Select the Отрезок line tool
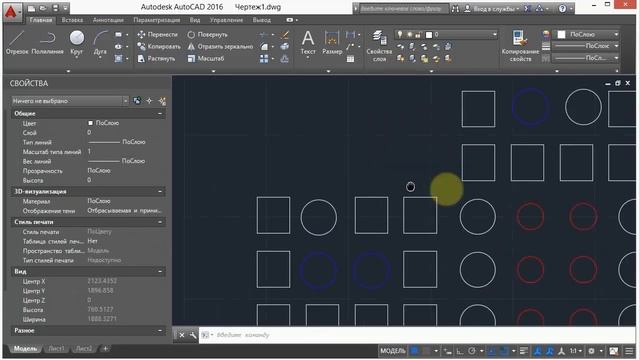 pos(17,42)
